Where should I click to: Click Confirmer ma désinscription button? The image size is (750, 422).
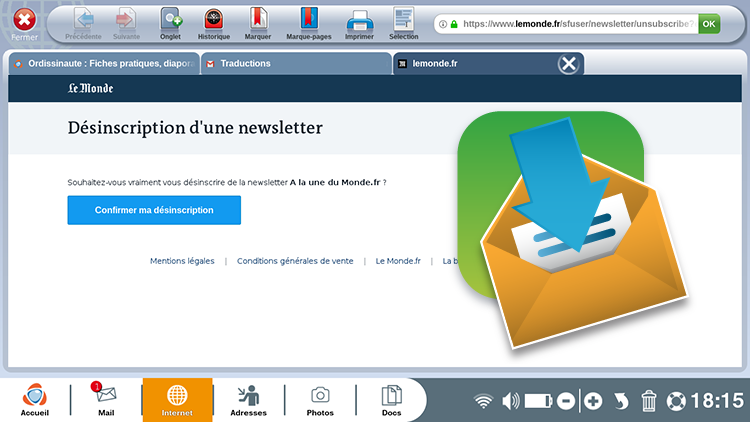[154, 210]
